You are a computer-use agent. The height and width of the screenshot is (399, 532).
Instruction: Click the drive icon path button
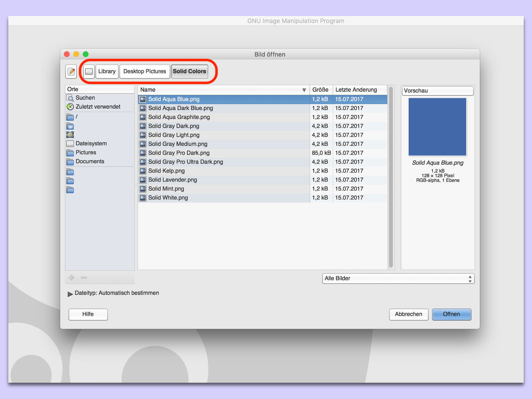pos(89,71)
